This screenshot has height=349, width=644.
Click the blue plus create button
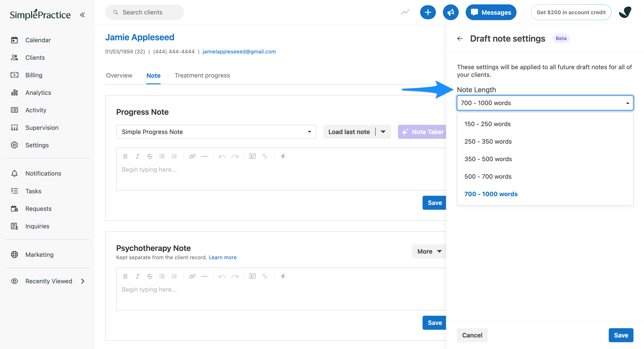tap(428, 12)
